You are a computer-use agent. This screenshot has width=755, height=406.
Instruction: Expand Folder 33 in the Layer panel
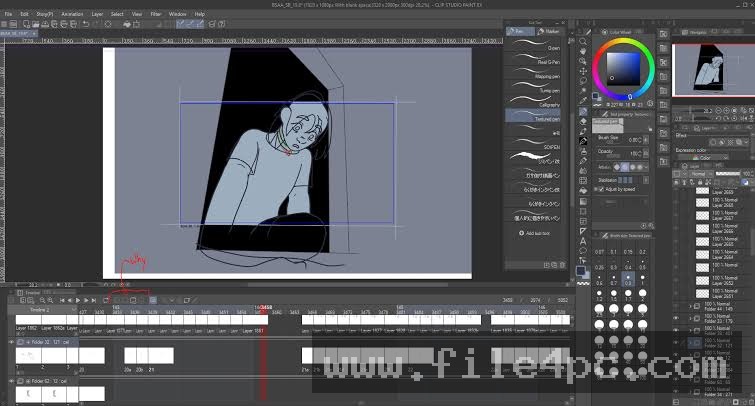pos(690,318)
